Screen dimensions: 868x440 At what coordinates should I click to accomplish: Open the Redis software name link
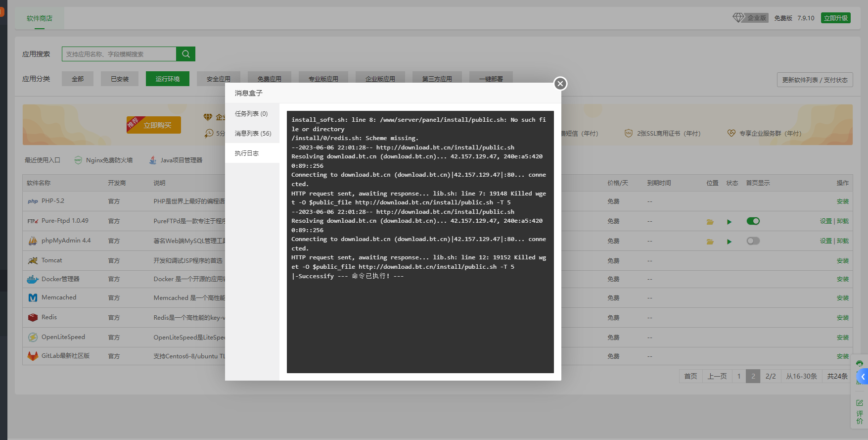[x=49, y=317]
